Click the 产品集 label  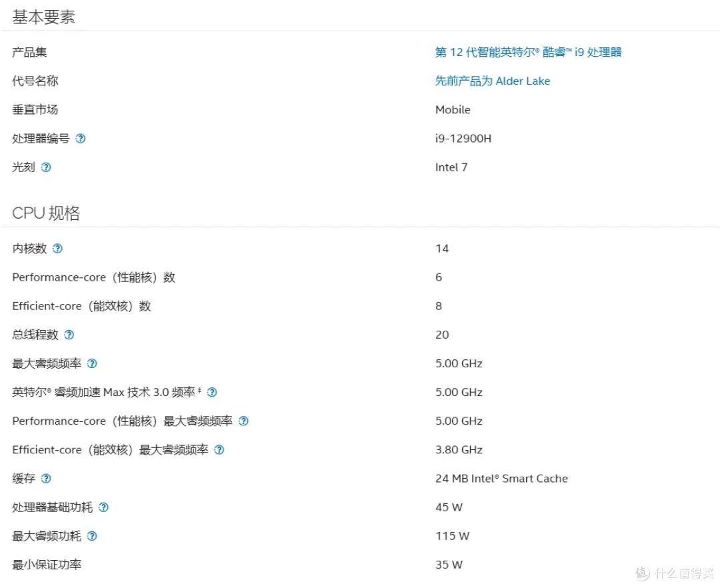[x=29, y=52]
